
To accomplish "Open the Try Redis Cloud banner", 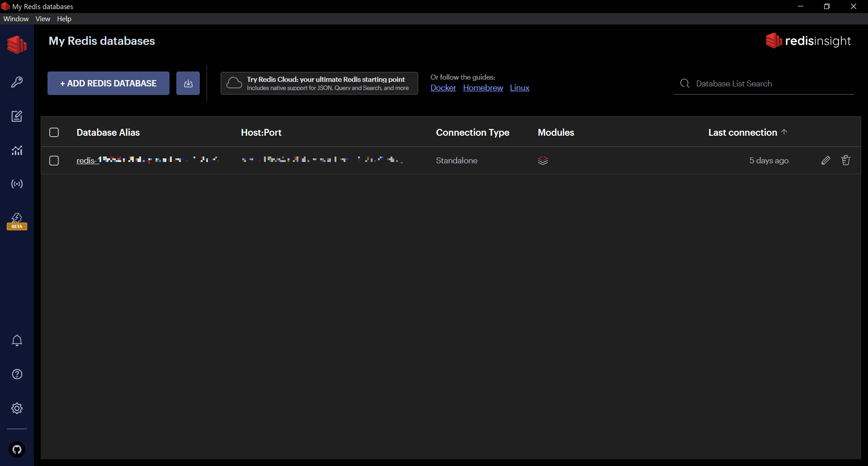I will (319, 83).
